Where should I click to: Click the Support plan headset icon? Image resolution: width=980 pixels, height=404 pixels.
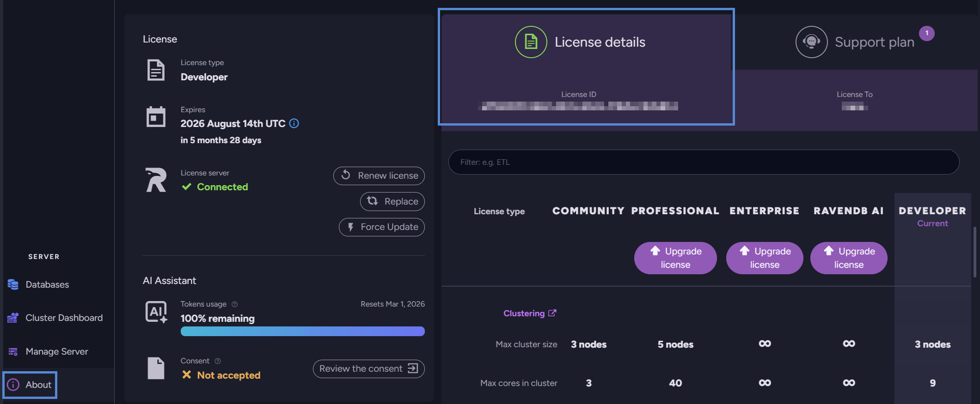click(x=811, y=42)
